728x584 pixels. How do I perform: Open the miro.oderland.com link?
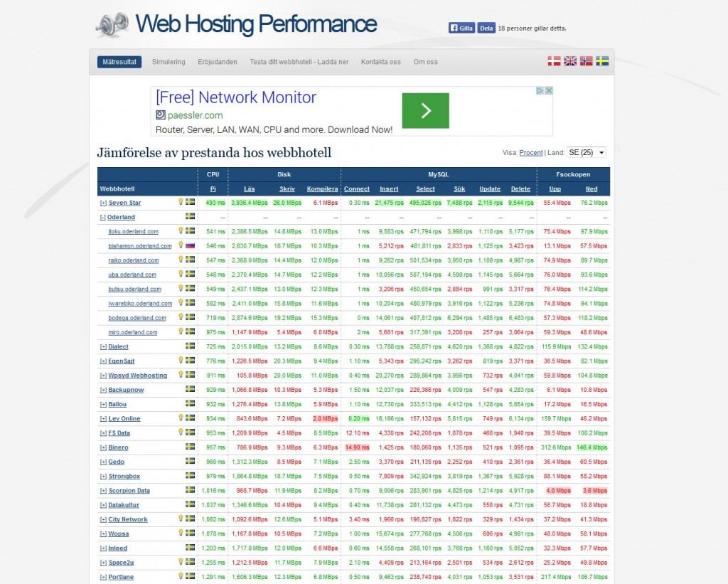[133, 332]
